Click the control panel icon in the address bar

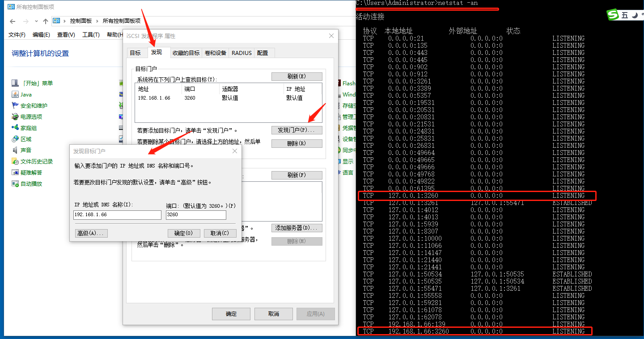pos(57,21)
